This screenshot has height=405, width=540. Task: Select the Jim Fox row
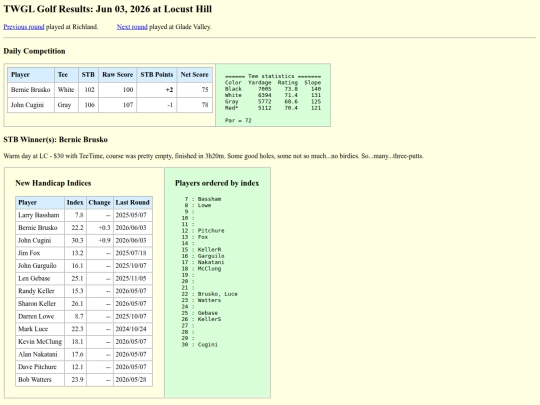point(84,253)
